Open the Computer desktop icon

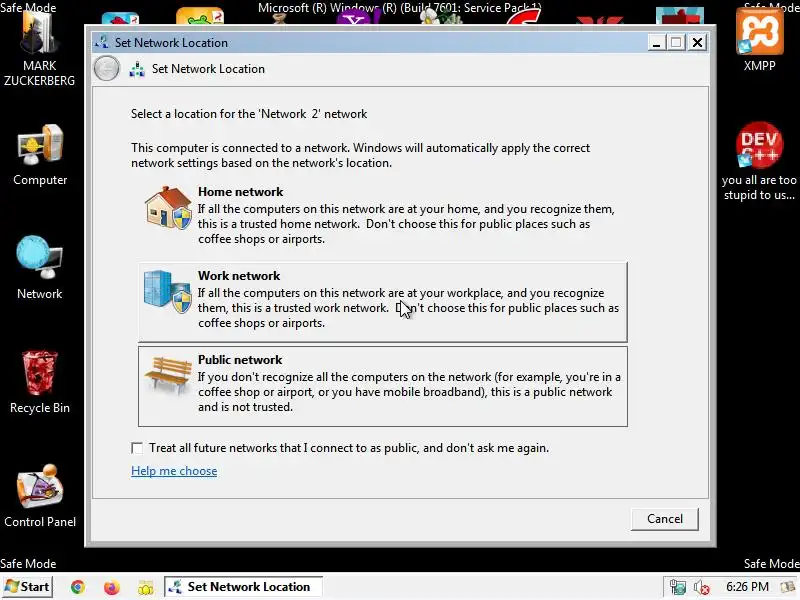[40, 156]
